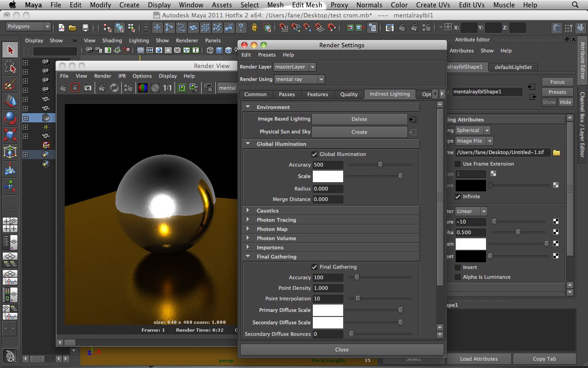
Task: Click the IPR render button in Render View
Action: pos(102,88)
